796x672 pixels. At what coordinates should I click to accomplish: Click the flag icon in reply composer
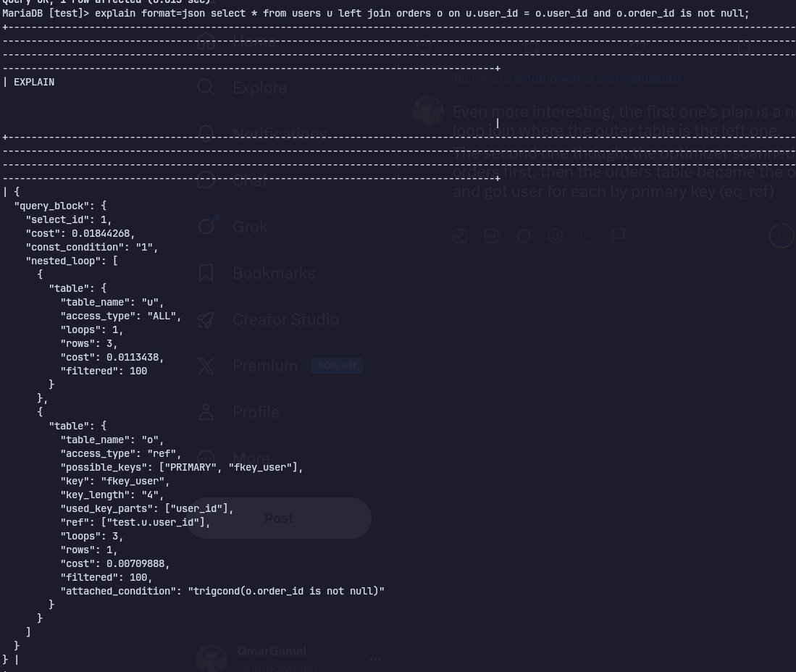619,236
